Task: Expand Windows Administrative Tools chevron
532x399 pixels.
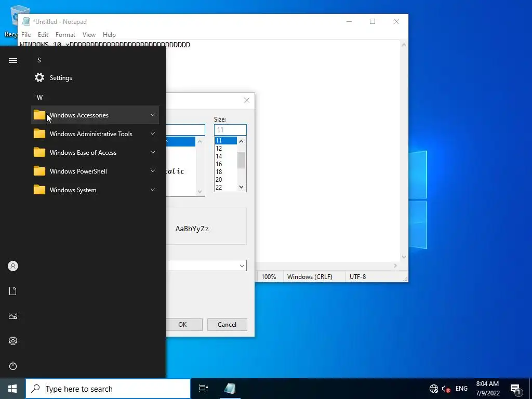Action: pyautogui.click(x=153, y=134)
